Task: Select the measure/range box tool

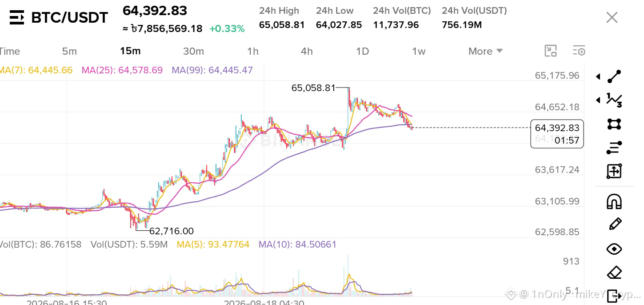Action: click(614, 171)
